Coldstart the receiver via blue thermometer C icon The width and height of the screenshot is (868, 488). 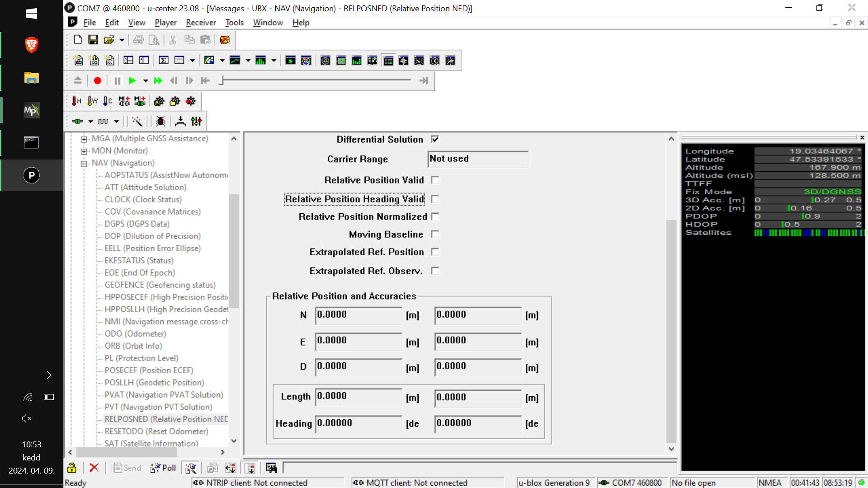[x=108, y=101]
